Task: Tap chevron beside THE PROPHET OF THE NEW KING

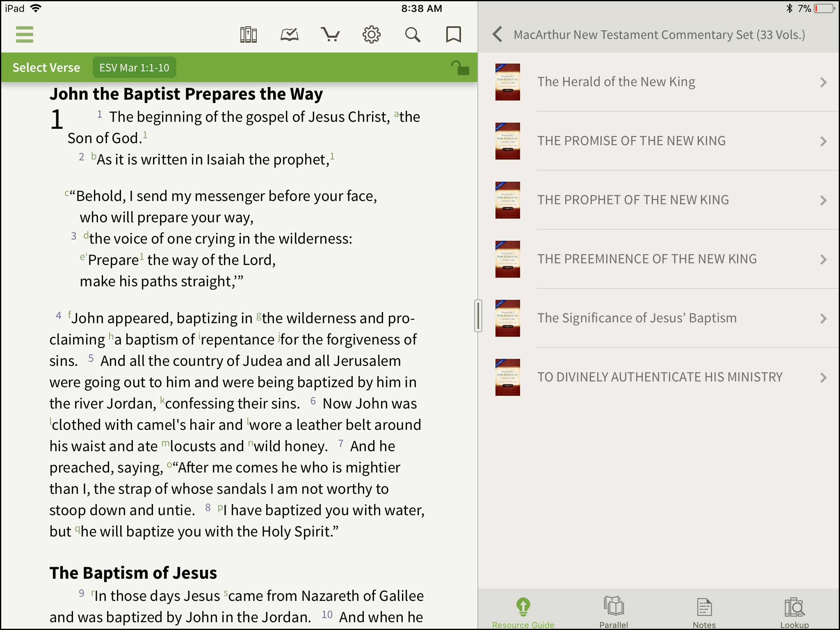Action: pyautogui.click(x=823, y=201)
